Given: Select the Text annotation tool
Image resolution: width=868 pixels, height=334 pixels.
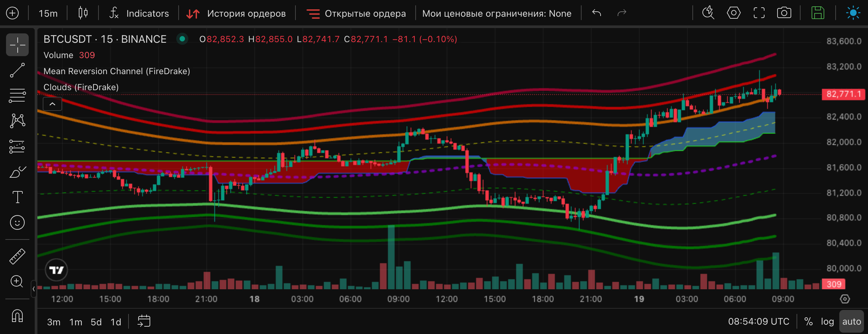Looking at the screenshot, I should tap(17, 197).
